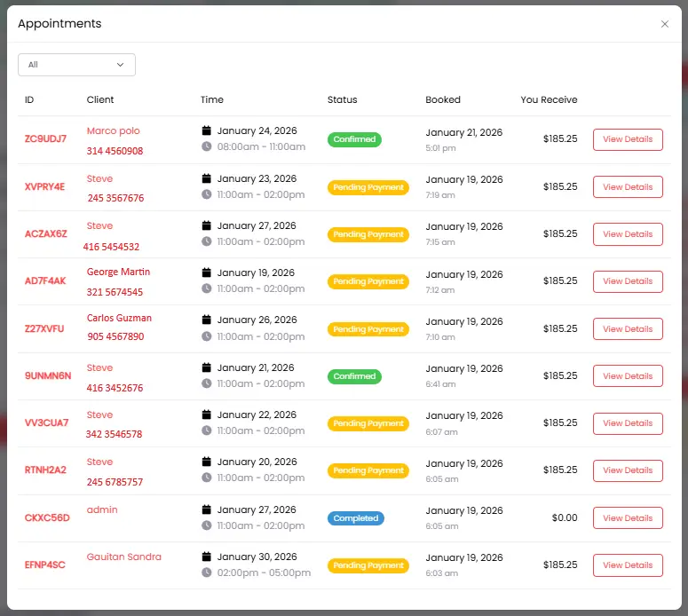Viewport: 688px width, 616px height.
Task: Close the Appointments dialog
Action: (x=665, y=24)
